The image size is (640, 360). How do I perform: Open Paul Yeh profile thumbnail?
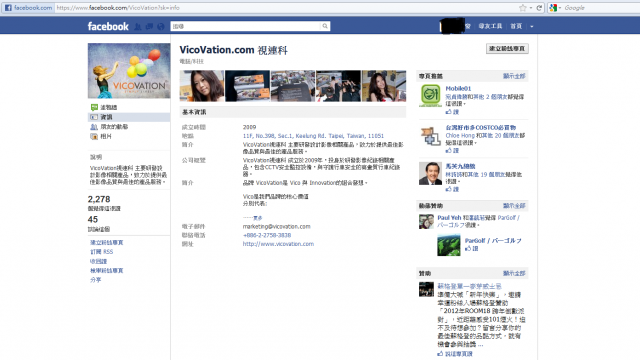click(426, 222)
